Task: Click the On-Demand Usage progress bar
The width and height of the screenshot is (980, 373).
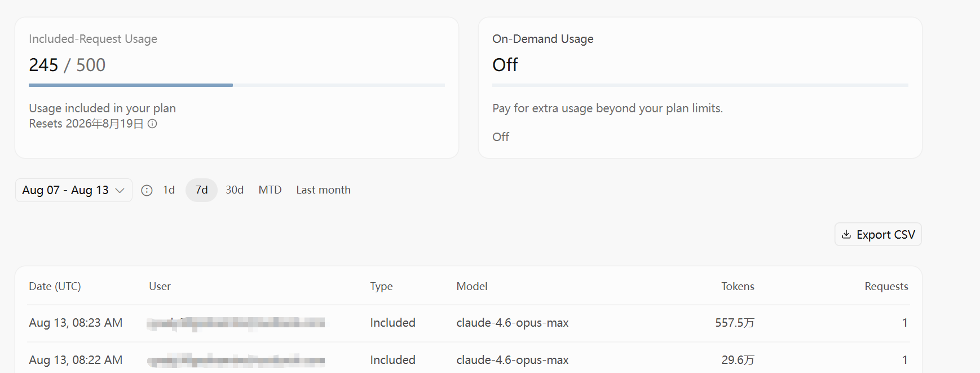Action: pyautogui.click(x=700, y=85)
